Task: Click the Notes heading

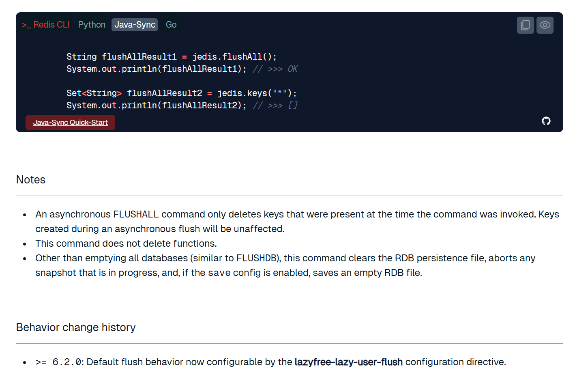Action: 31,179
